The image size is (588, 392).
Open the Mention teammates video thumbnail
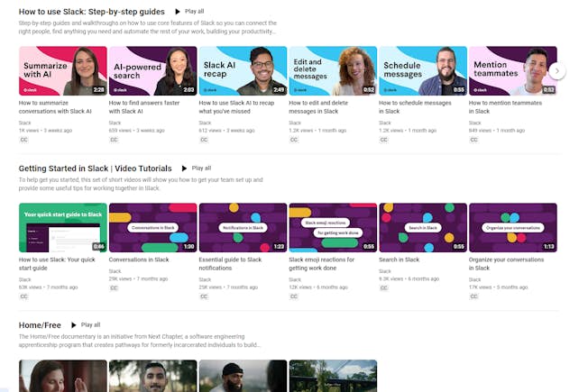512,70
